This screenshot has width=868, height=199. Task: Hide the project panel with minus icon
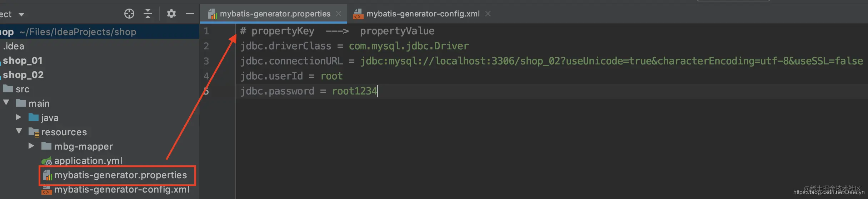coord(190,14)
